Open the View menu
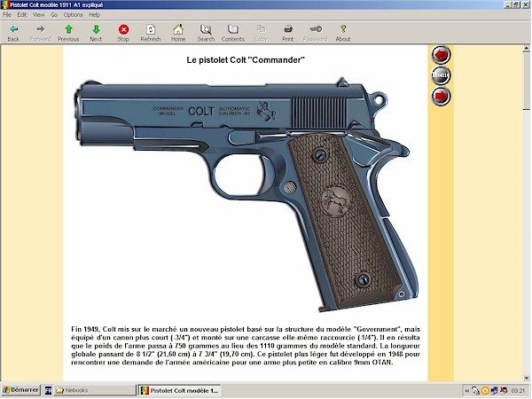Screen dimensions: 532x399 click(x=38, y=14)
